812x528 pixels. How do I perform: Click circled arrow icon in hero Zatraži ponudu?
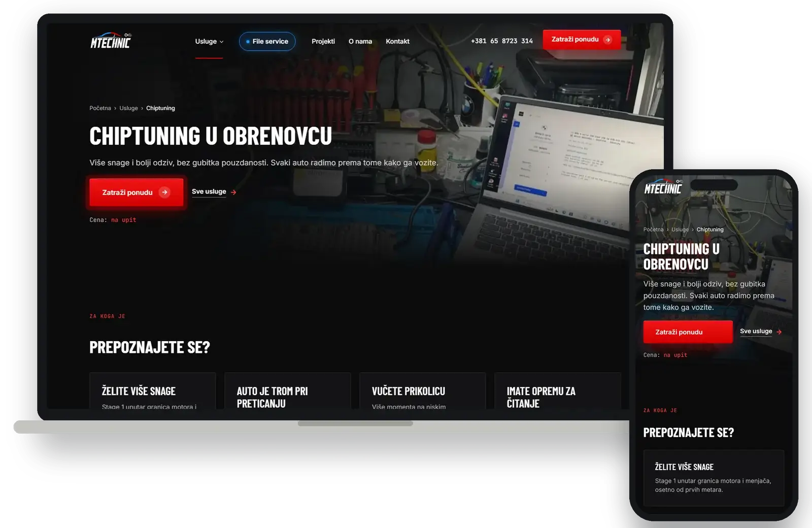click(164, 192)
